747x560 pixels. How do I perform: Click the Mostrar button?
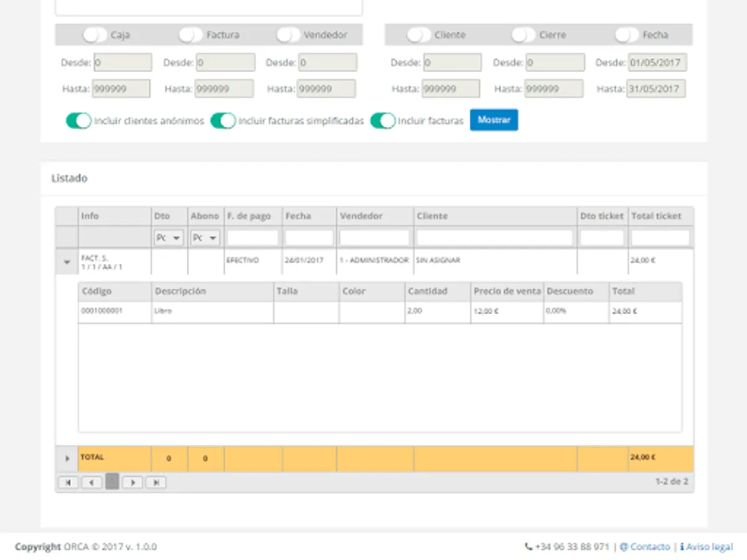coord(494,120)
